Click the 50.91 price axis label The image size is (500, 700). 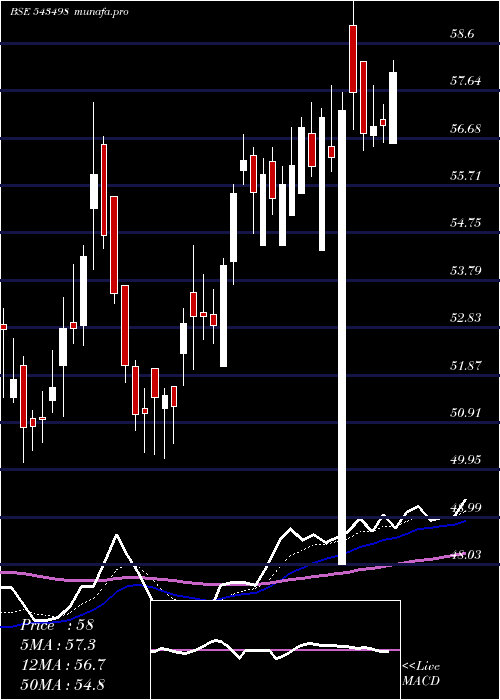coord(466,412)
